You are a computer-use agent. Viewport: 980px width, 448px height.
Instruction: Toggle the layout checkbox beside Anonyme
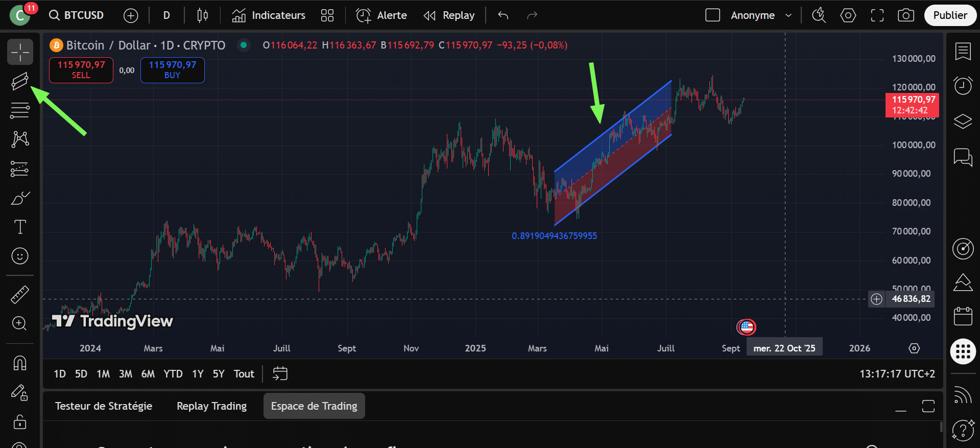pos(712,15)
